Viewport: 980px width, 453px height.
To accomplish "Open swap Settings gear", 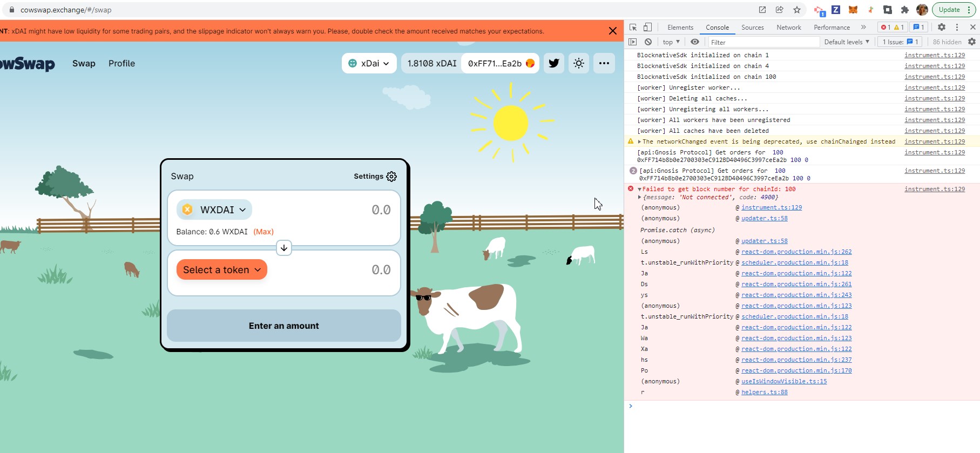I will (x=391, y=177).
